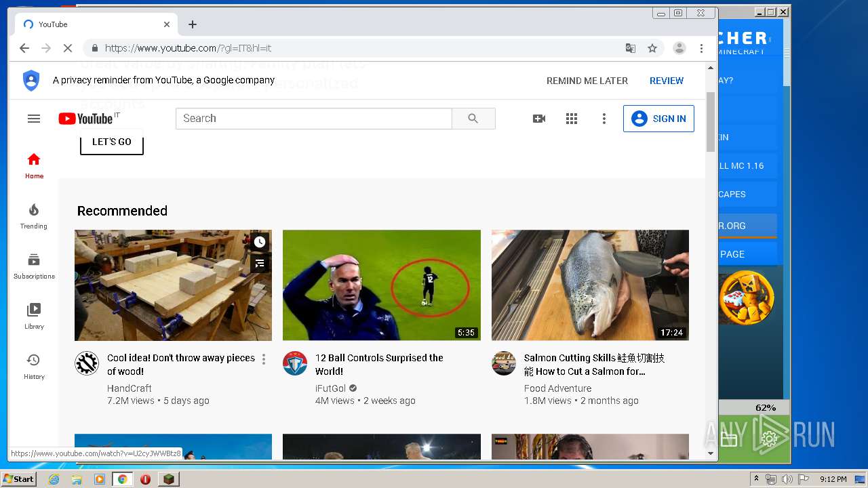Screen dimensions: 868x488
Task: Click HandCraft channel avatar
Action: [87, 363]
